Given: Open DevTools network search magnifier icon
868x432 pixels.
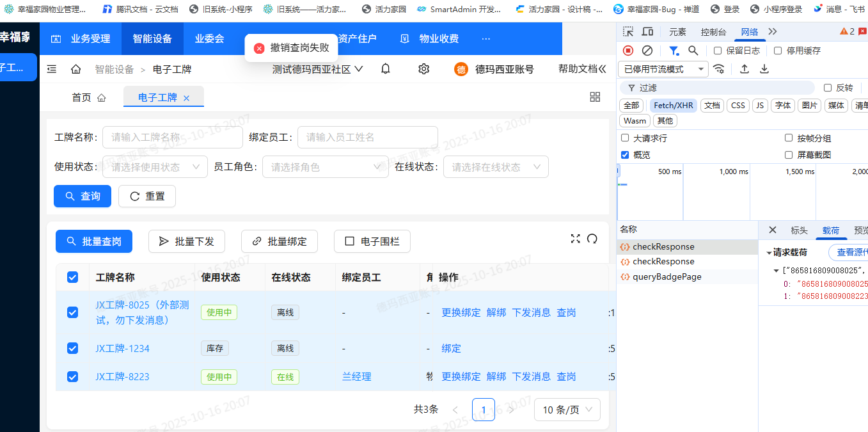Looking at the screenshot, I should coord(693,51).
